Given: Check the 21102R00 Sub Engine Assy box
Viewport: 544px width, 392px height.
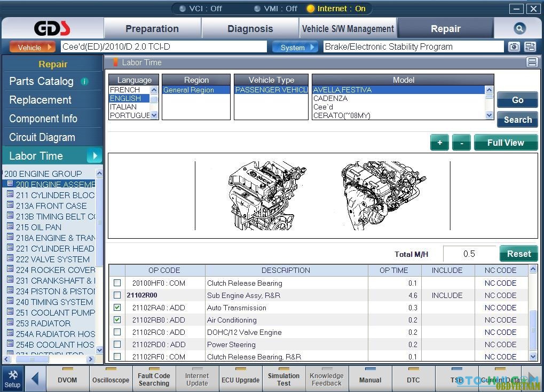Looking at the screenshot, I should (x=117, y=295).
